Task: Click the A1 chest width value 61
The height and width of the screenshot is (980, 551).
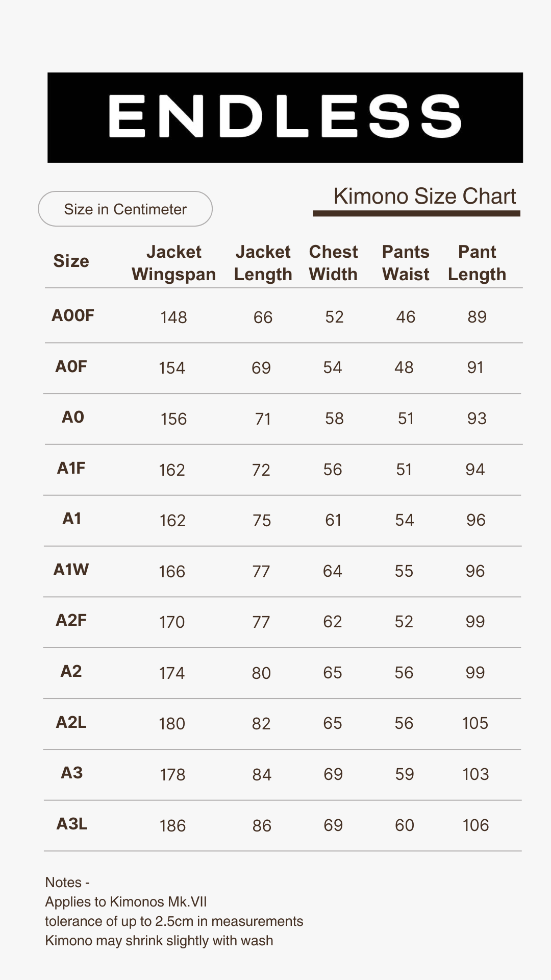Action: (x=333, y=520)
